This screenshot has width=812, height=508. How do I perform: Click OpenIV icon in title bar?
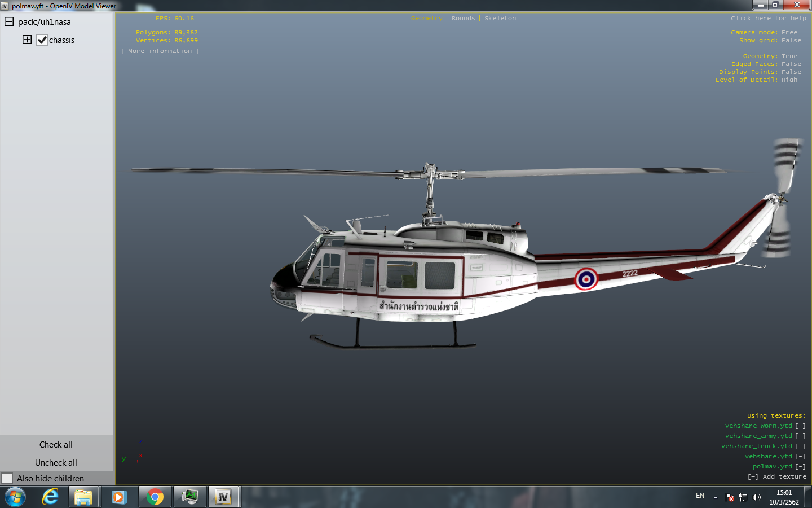(x=5, y=6)
